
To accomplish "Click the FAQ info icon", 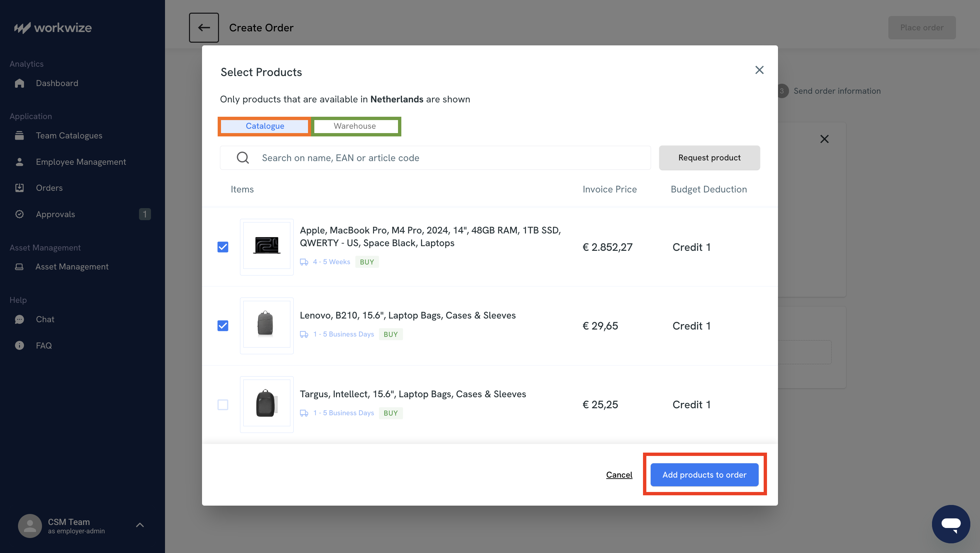I will 19,346.
